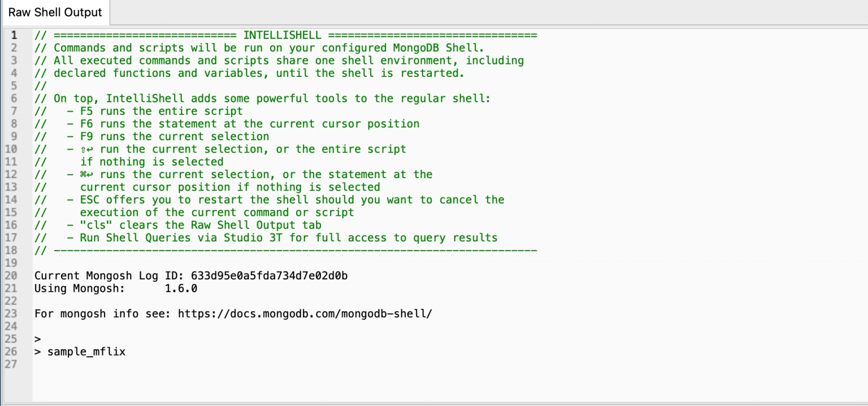
Task: Click the Mongosh version number 1.6.0
Action: pos(181,288)
